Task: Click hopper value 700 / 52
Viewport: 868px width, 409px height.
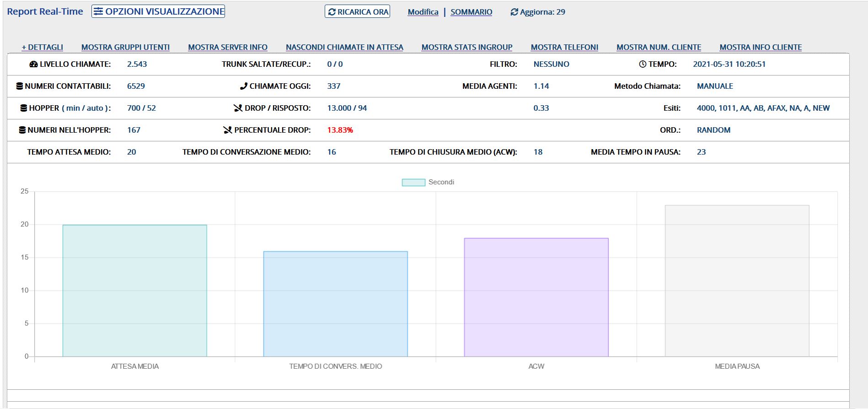Action: pos(141,108)
